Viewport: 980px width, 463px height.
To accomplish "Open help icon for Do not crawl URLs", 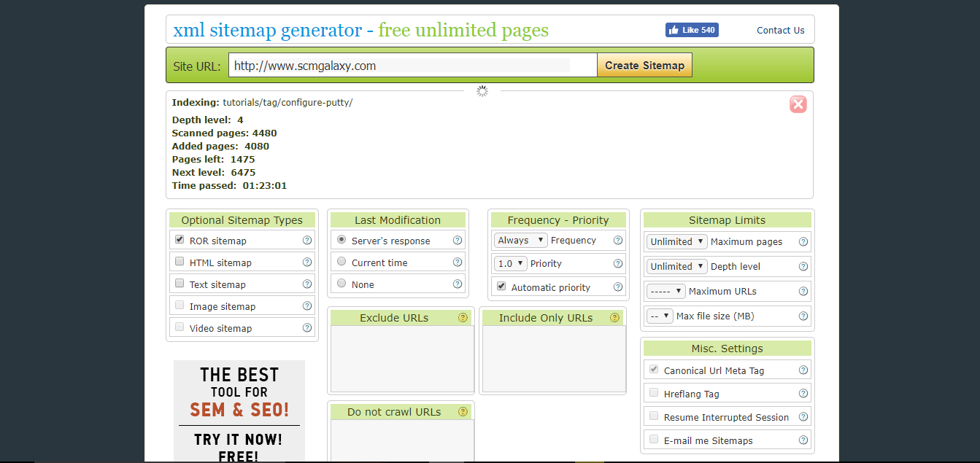I will pyautogui.click(x=463, y=412).
